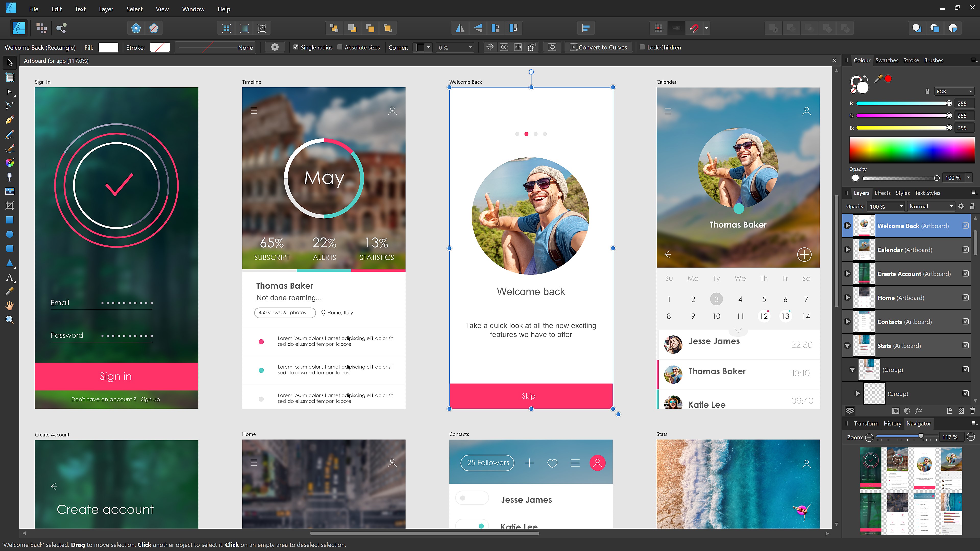
Task: Click the mask layer button in the Layers panel
Action: pos(896,411)
